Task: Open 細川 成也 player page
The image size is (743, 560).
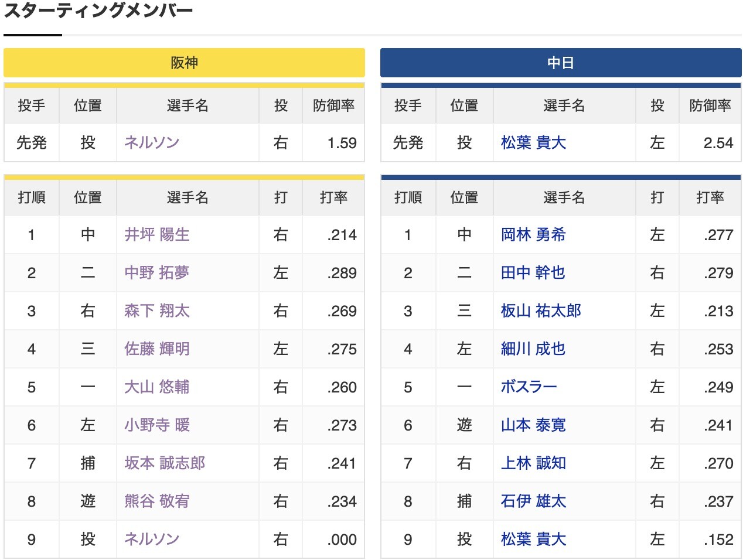Action: tap(533, 349)
